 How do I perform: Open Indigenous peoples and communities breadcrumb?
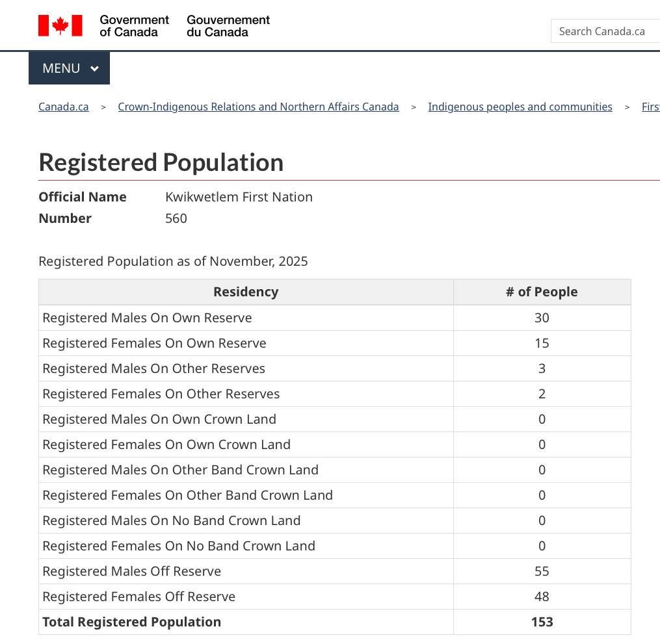tap(520, 107)
